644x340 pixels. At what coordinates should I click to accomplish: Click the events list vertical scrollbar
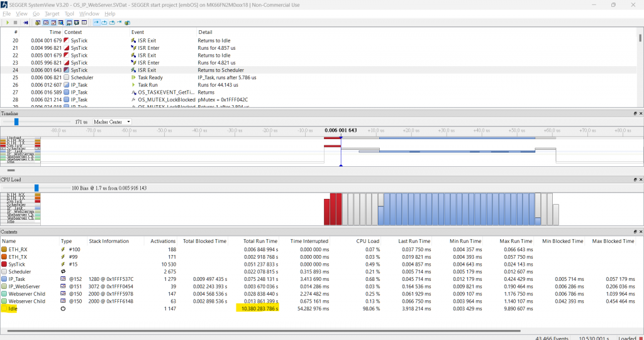(640, 38)
